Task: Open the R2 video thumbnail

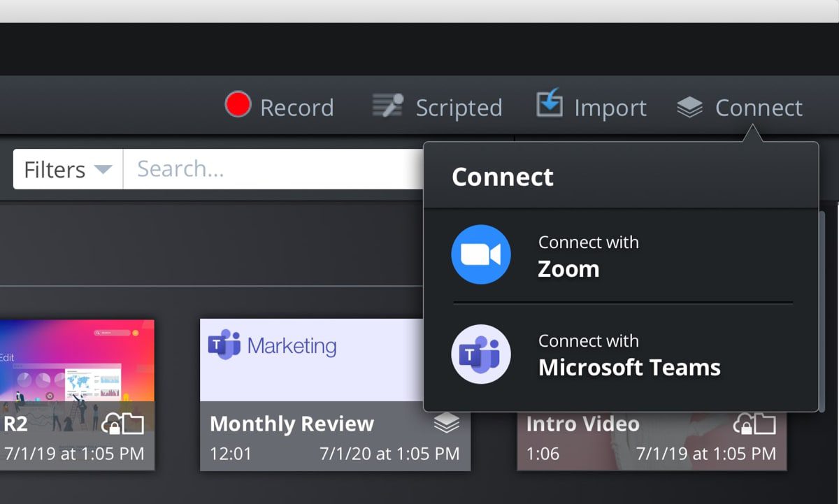Action: [x=77, y=394]
